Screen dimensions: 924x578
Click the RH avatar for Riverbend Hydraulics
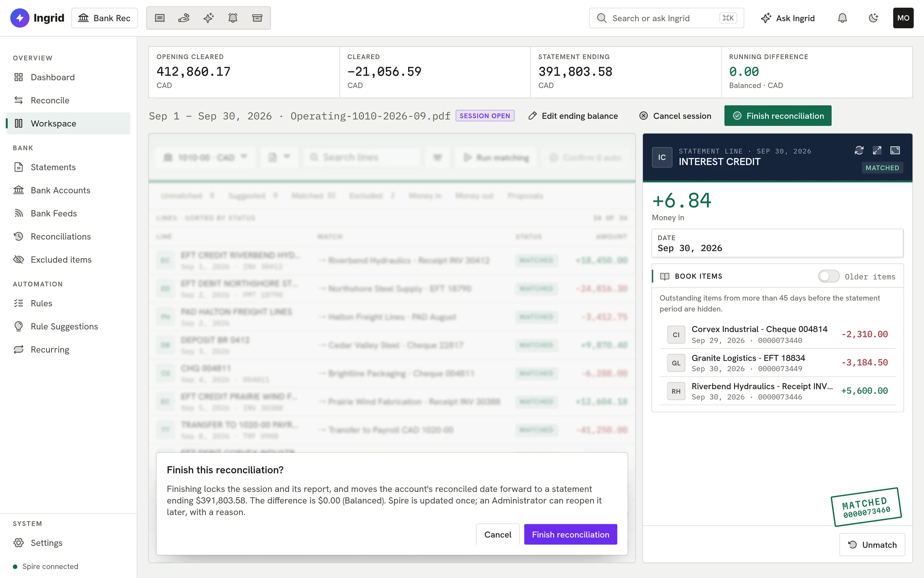[x=676, y=391]
